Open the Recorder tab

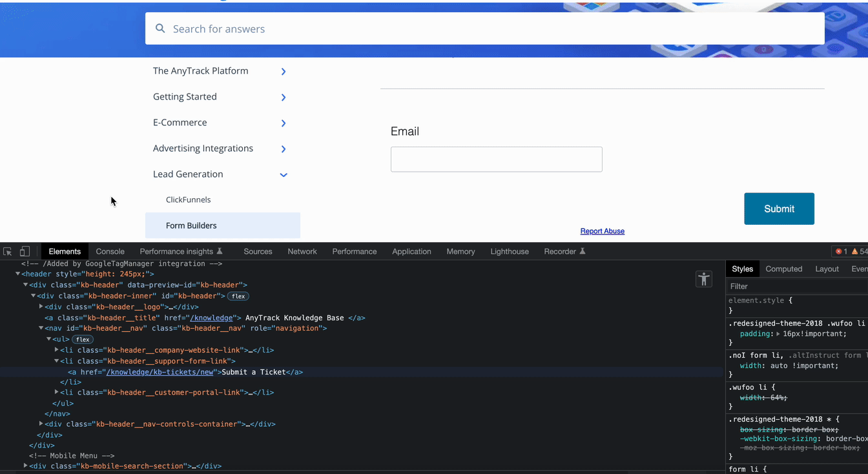pyautogui.click(x=564, y=251)
